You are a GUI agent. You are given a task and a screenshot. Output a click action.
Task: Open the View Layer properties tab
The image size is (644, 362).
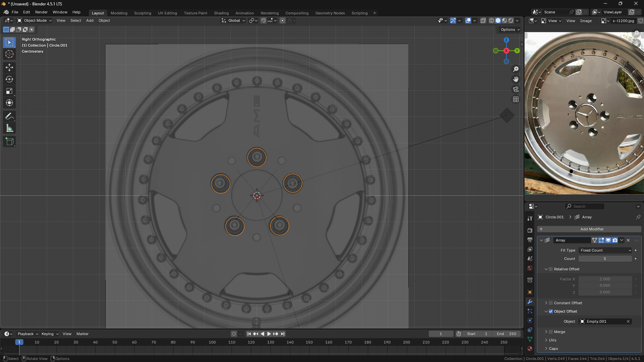tap(530, 249)
